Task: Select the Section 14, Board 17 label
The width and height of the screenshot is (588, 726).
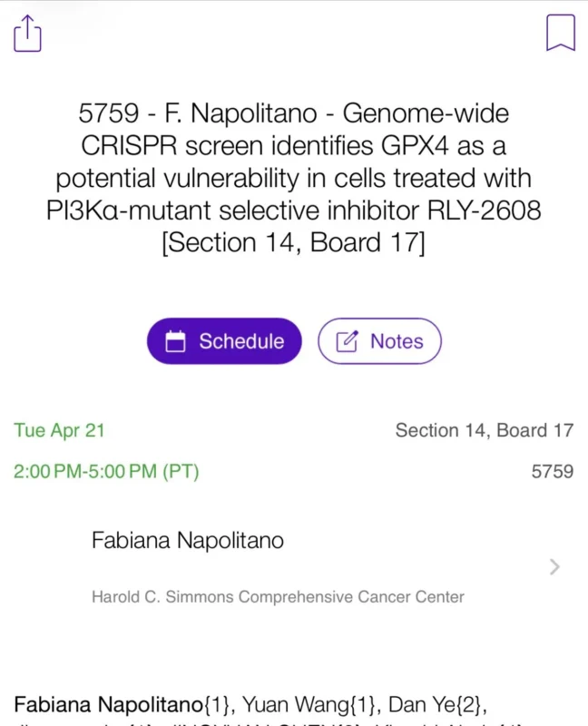Action: tap(485, 430)
